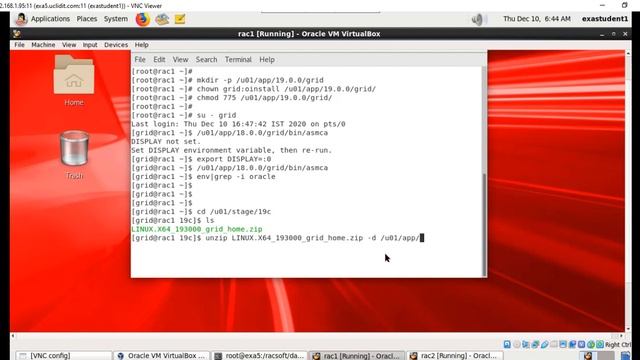Open the notes icon in top panel
640x360 pixels.
pos(180,19)
